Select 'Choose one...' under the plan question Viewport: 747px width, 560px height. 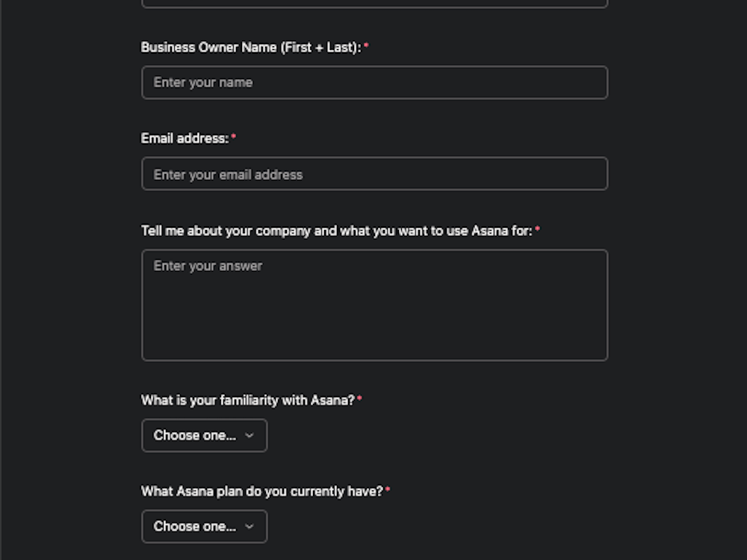coord(194,526)
